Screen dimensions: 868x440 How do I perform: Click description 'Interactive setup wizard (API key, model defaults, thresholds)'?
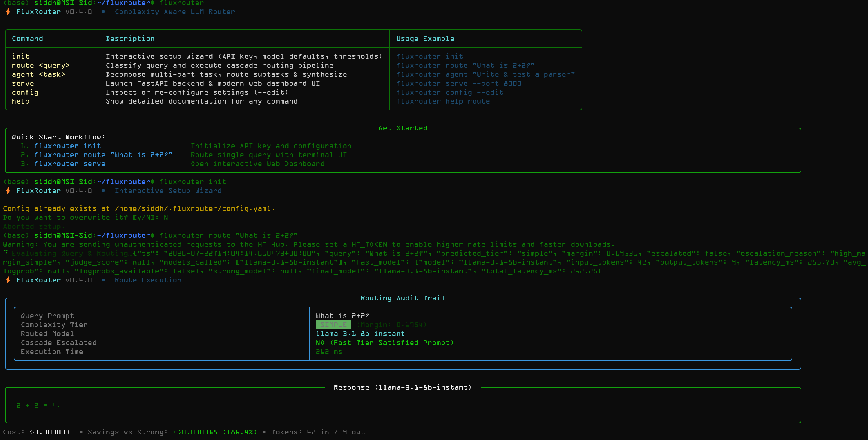pyautogui.click(x=244, y=56)
